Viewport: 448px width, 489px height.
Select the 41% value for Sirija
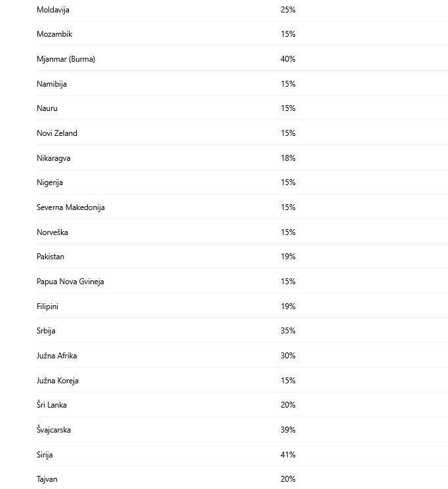point(288,455)
